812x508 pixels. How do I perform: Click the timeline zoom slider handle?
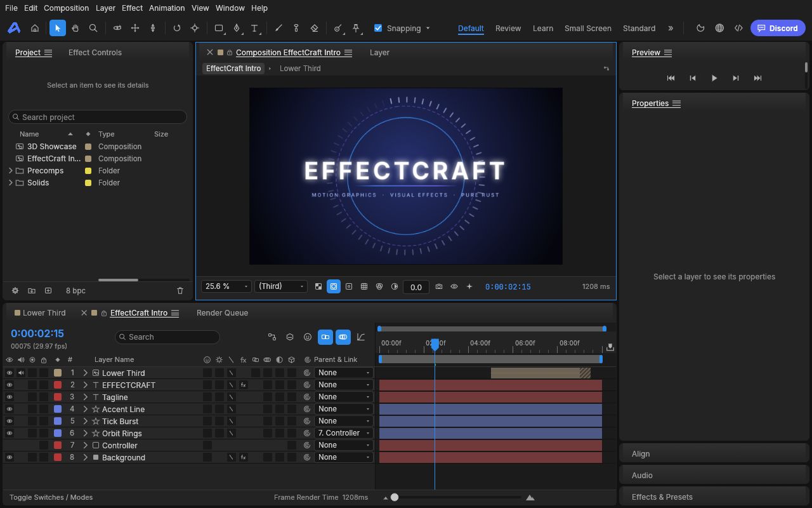[x=395, y=497]
